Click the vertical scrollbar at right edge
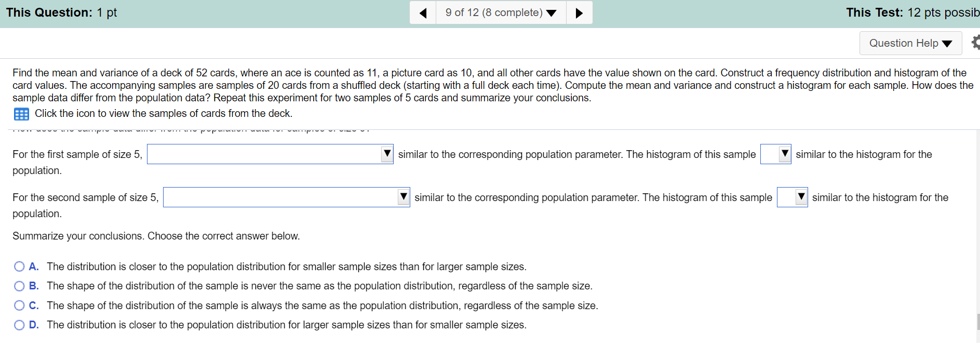980x345 pixels. click(977, 322)
